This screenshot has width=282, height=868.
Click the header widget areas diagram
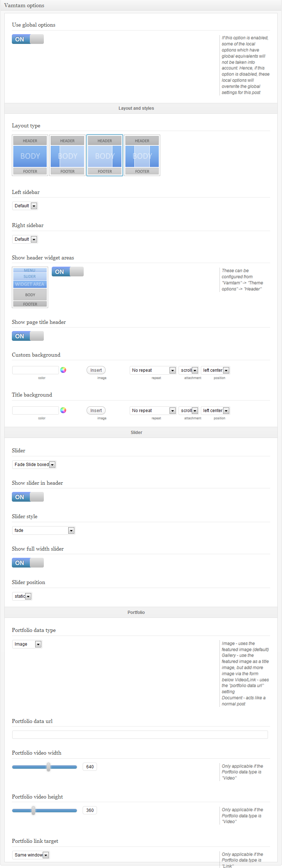[x=30, y=287]
